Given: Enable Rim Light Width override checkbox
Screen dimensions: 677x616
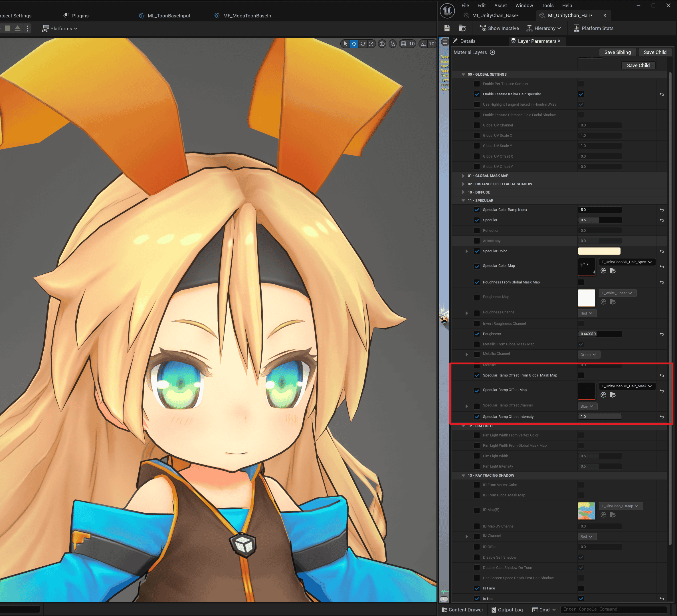Looking at the screenshot, I should click(476, 456).
